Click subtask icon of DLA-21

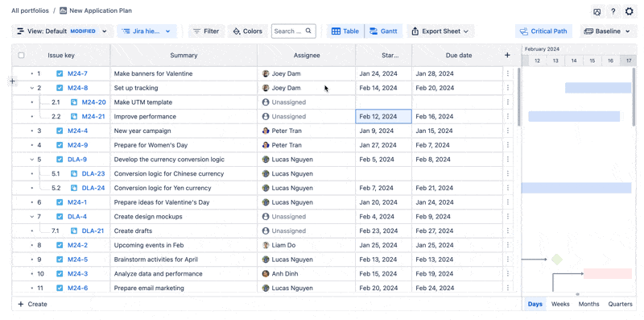[74, 231]
